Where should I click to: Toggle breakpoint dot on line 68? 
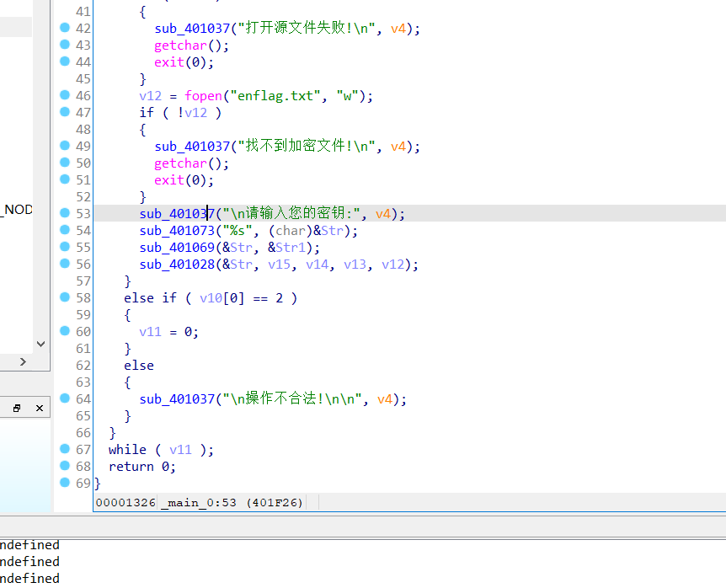click(x=65, y=465)
